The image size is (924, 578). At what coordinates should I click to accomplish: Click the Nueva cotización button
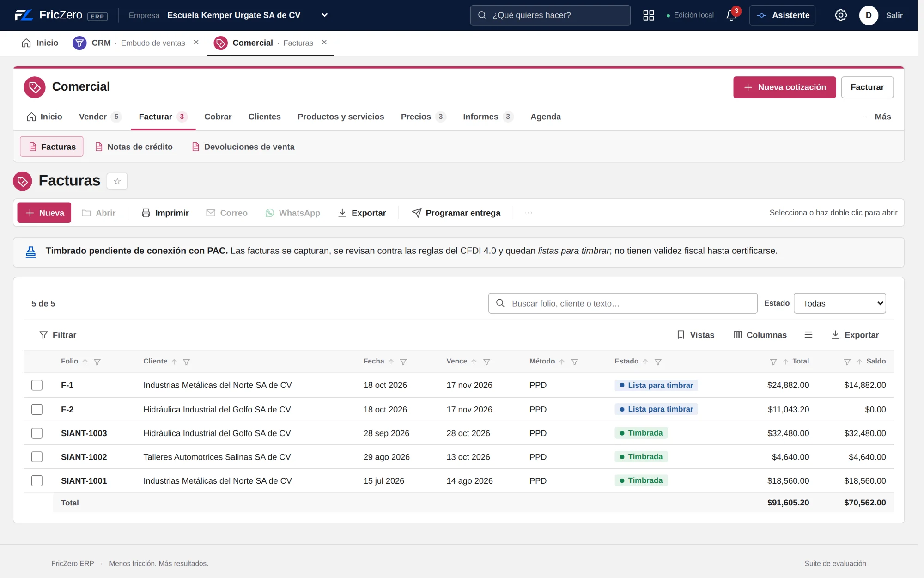[x=784, y=87]
